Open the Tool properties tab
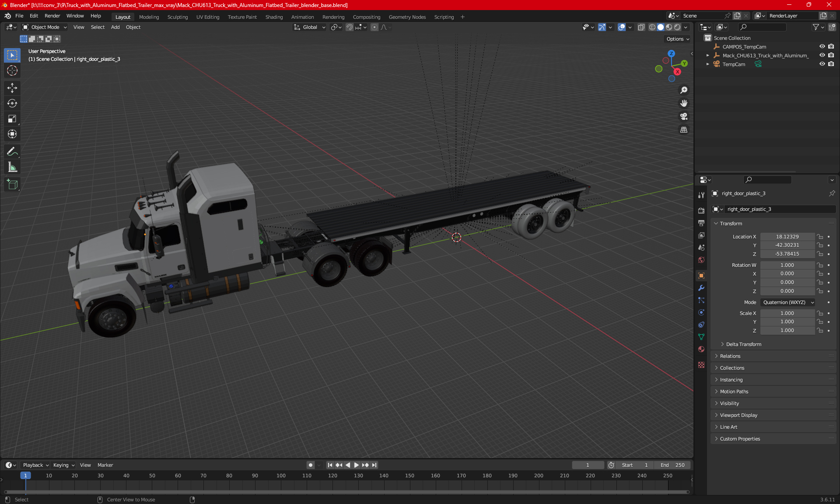The height and width of the screenshot is (504, 840). coord(701,195)
